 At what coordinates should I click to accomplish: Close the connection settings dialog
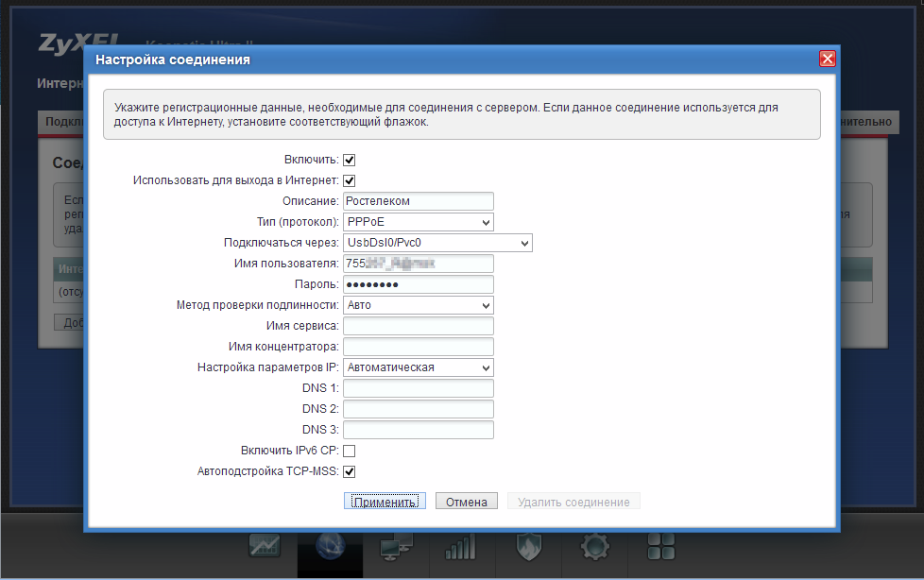click(x=827, y=60)
